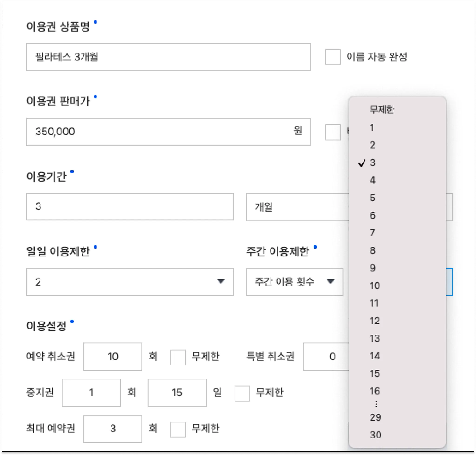Click the 예약 취소권 count field
The height and width of the screenshot is (455, 476).
[x=113, y=356]
